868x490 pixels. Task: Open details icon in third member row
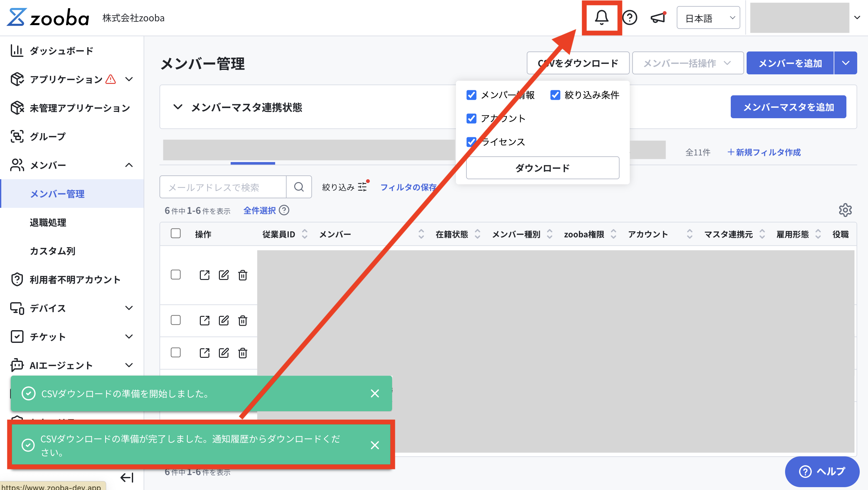pos(205,353)
